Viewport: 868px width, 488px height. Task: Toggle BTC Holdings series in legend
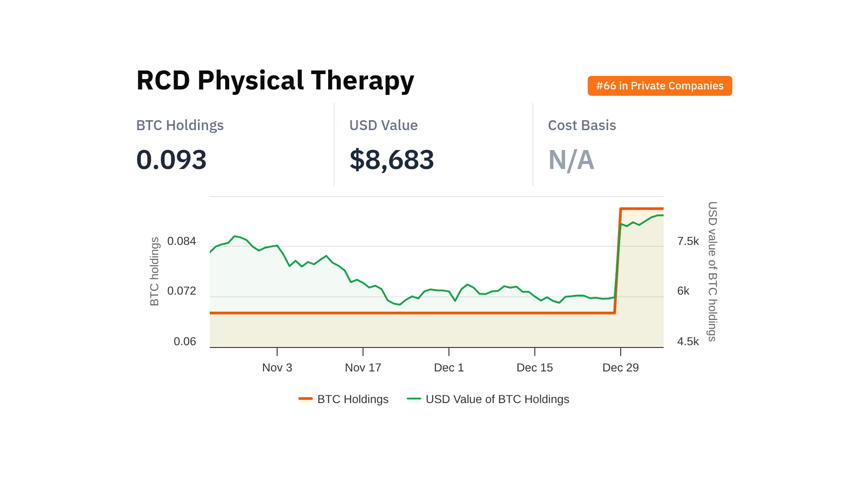[x=353, y=399]
